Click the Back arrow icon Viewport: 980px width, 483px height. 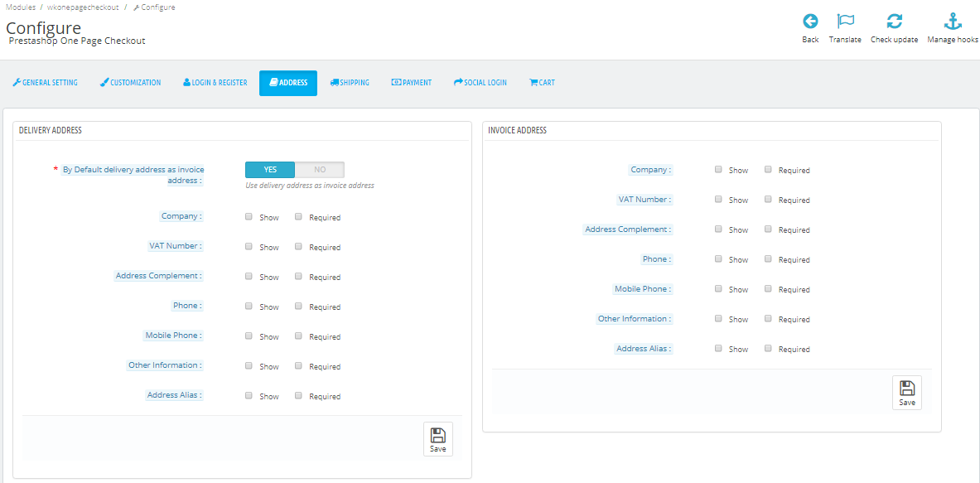pos(810,22)
